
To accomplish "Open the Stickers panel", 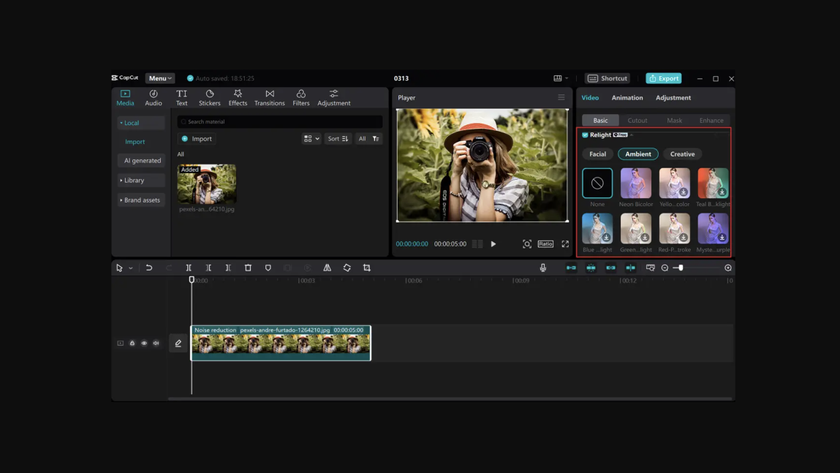I will pyautogui.click(x=209, y=97).
